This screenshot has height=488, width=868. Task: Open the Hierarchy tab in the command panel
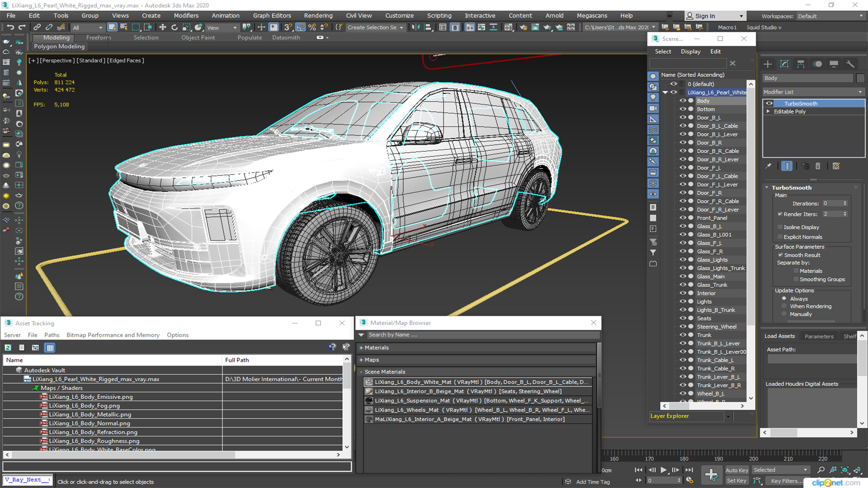point(801,64)
